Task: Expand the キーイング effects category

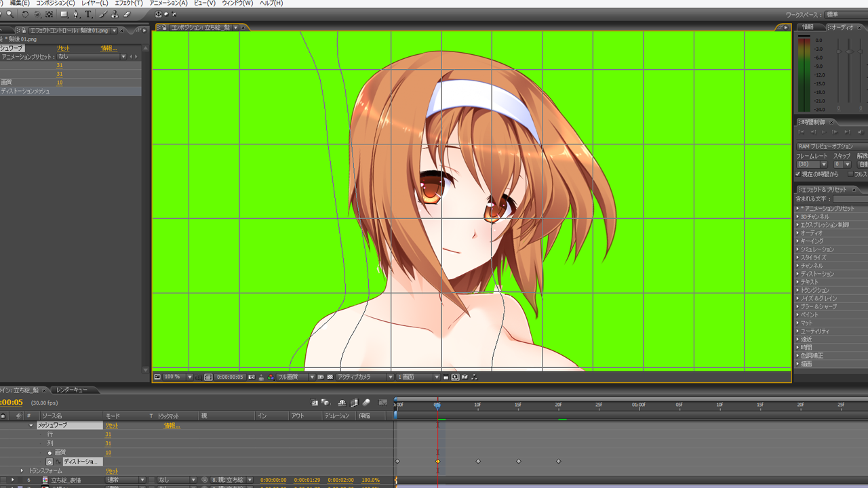Action: (x=797, y=241)
